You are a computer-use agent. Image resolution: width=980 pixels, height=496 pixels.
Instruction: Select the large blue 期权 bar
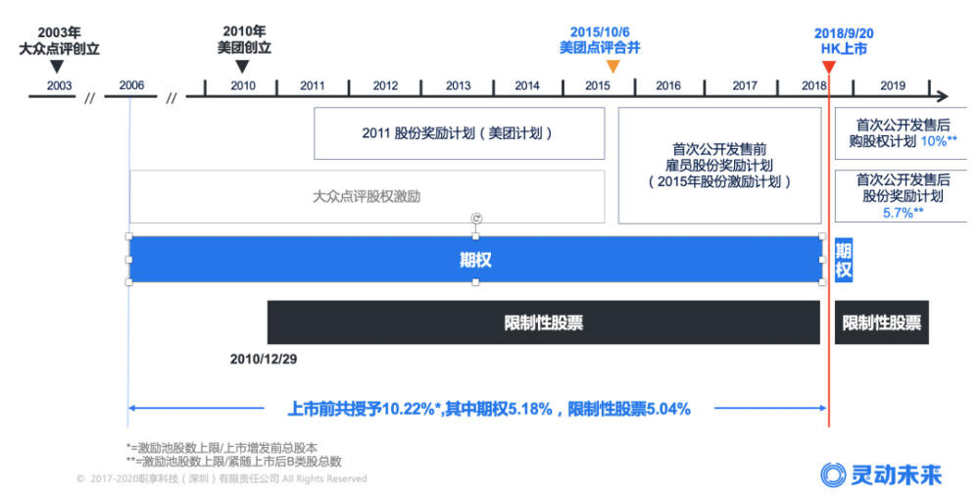click(475, 260)
